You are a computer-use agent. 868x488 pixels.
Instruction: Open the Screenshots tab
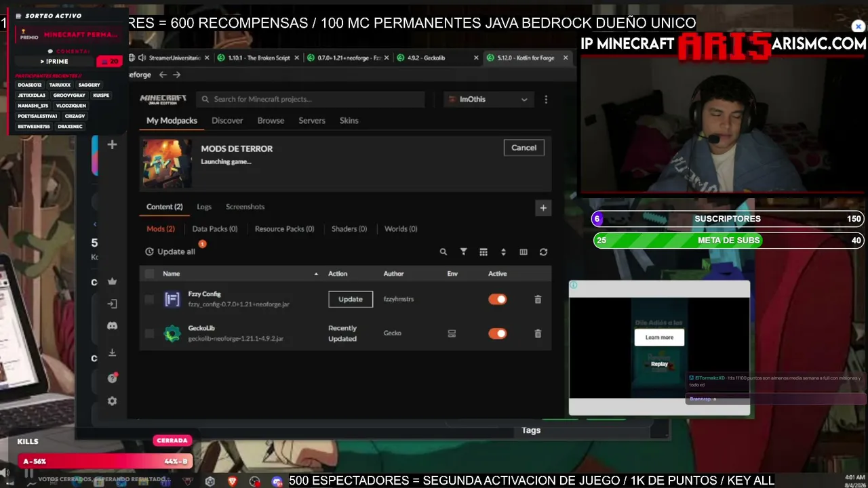click(245, 207)
